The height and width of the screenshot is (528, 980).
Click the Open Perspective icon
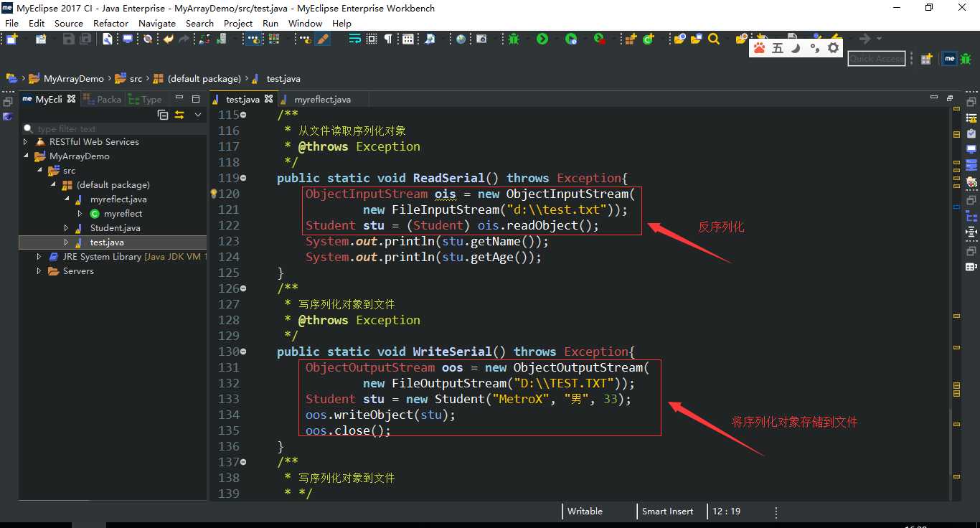click(926, 59)
